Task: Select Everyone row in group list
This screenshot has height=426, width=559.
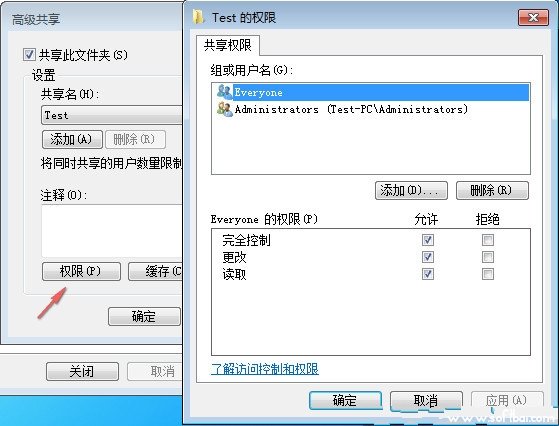Action: tap(373, 92)
